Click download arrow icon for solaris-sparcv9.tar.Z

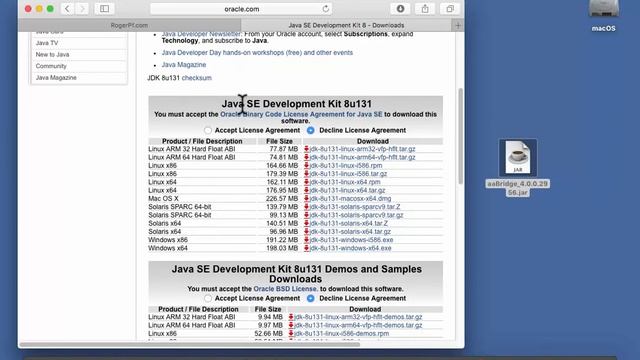click(306, 207)
